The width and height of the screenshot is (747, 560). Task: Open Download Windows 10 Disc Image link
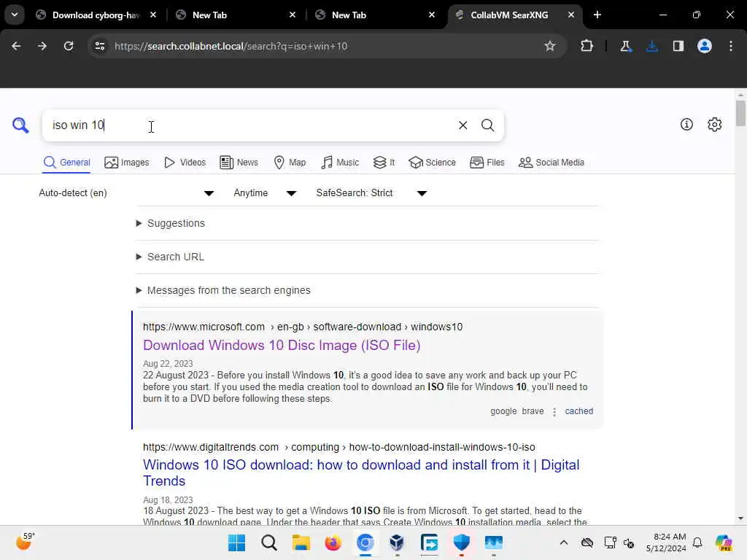282,345
